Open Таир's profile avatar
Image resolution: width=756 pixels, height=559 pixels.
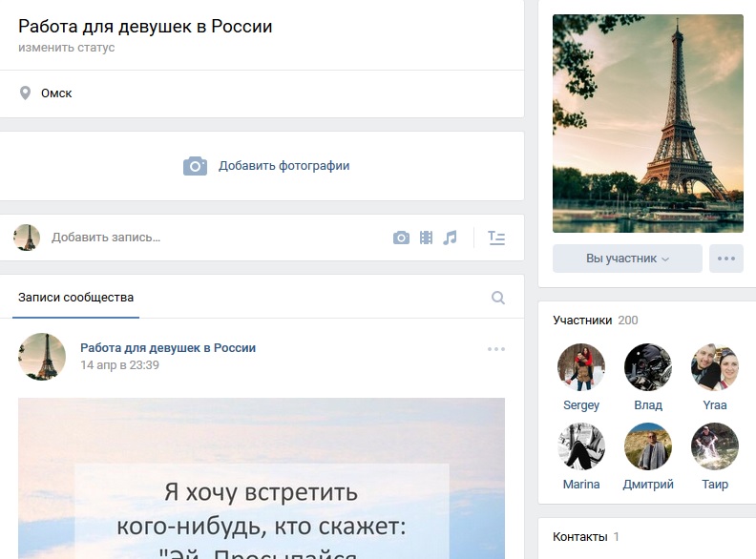[715, 446]
